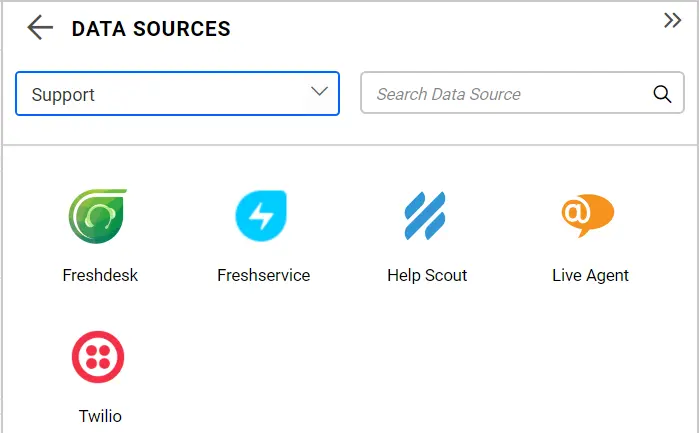Open the Twilio red circle icon
Viewport: 699px width, 433px height.
98,357
